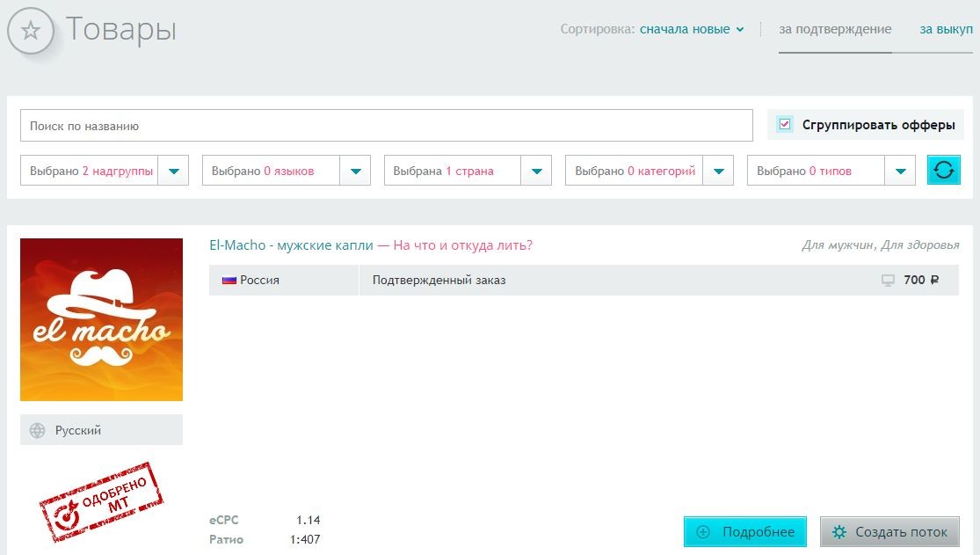Open the Выбрана 1 страна filter

[468, 171]
